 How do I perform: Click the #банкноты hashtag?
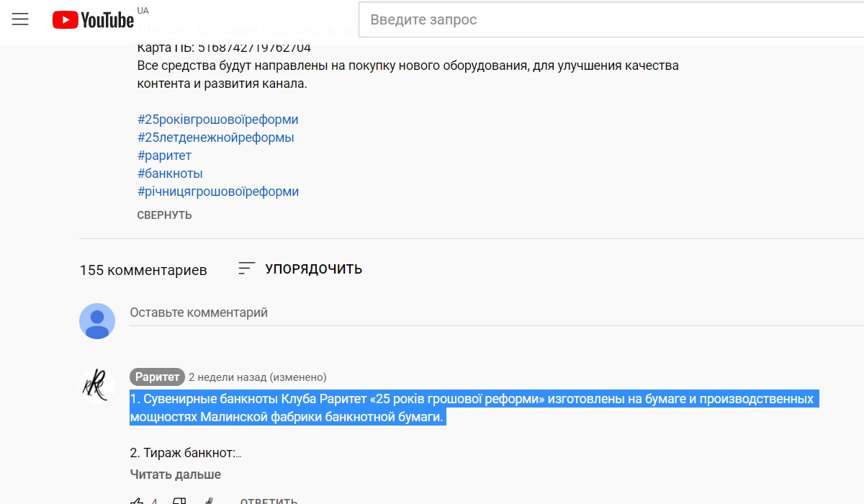click(170, 174)
